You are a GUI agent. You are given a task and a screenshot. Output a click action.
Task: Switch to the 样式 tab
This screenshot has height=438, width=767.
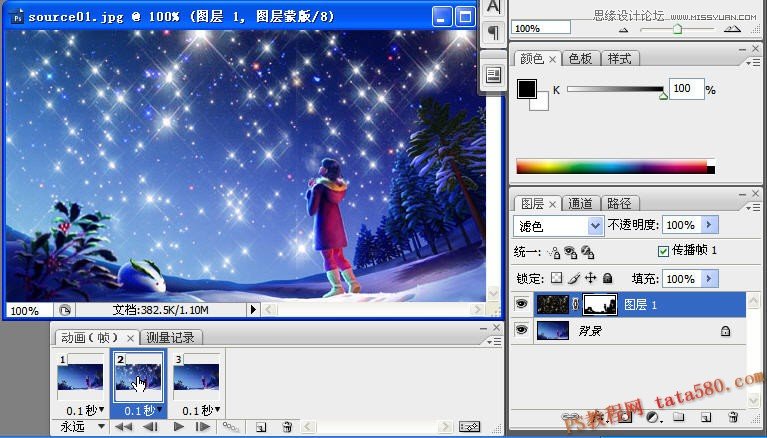[620, 59]
